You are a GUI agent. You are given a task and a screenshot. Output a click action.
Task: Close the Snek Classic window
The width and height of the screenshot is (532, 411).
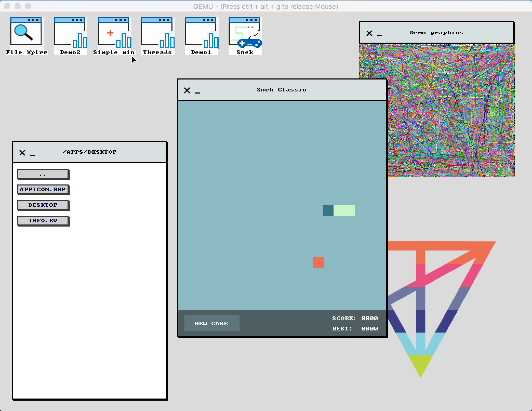pyautogui.click(x=187, y=90)
